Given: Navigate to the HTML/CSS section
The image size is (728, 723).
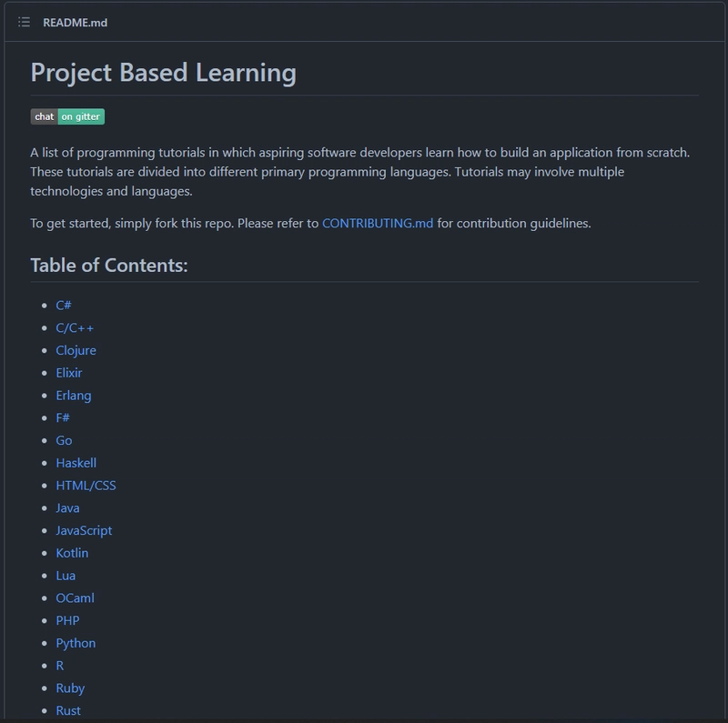Looking at the screenshot, I should pos(86,486).
